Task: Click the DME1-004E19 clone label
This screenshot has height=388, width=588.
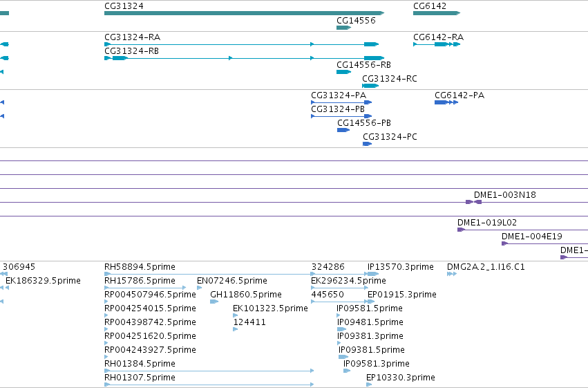Action: coord(532,237)
